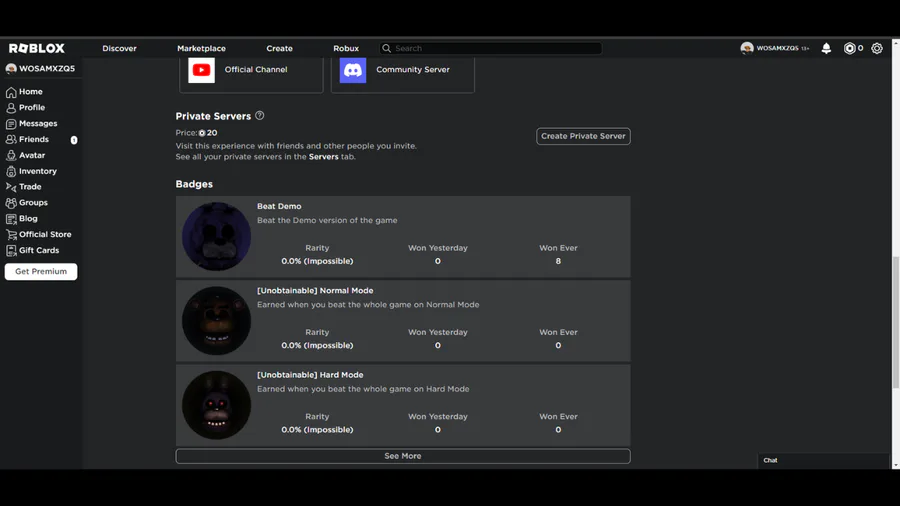
Task: Click the Home sidebar icon
Action: [11, 92]
